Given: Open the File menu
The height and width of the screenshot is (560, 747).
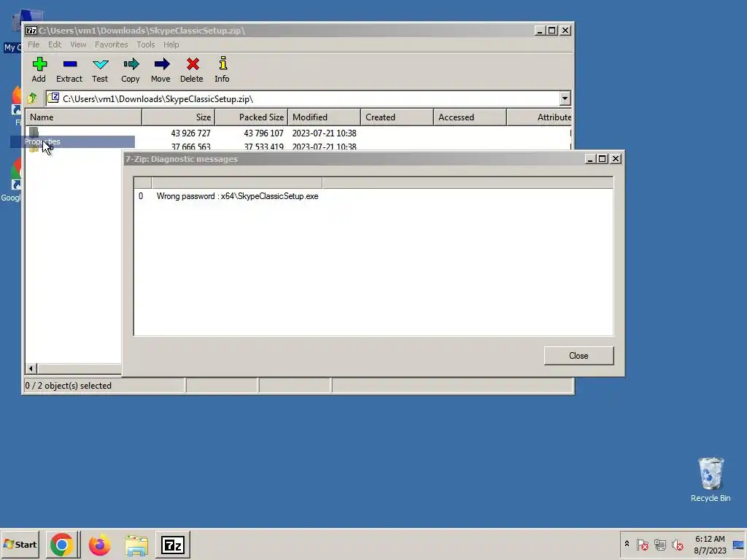Looking at the screenshot, I should tap(34, 44).
